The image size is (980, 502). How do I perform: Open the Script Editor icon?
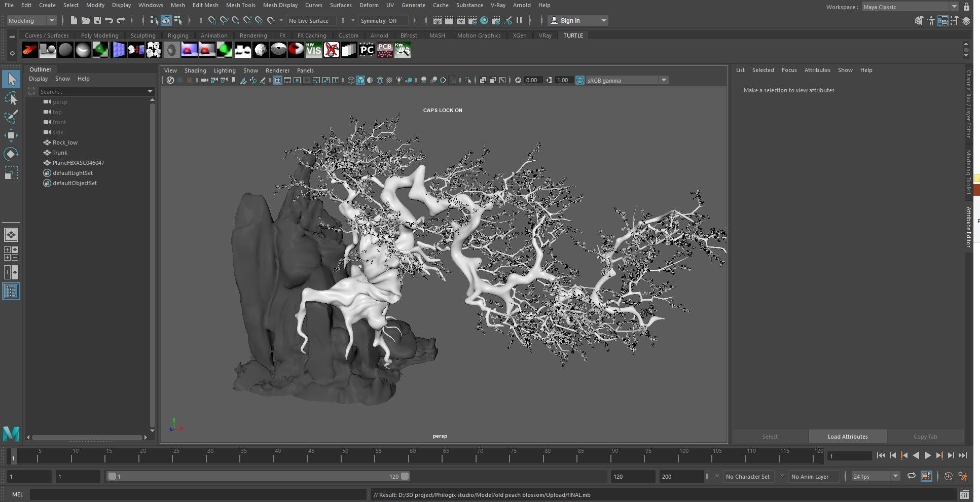pyautogui.click(x=964, y=494)
